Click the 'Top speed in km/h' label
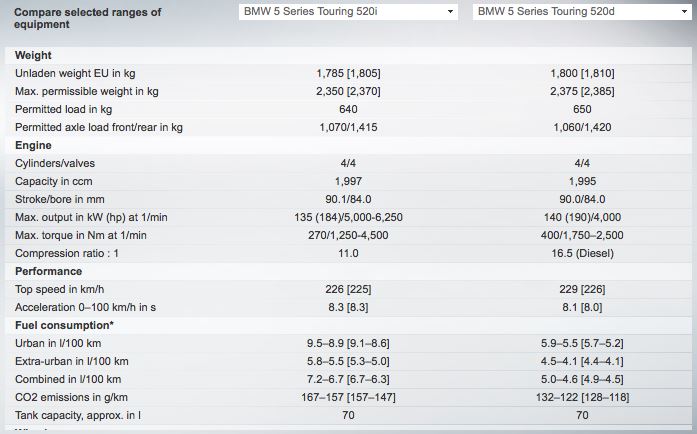 coord(60,289)
